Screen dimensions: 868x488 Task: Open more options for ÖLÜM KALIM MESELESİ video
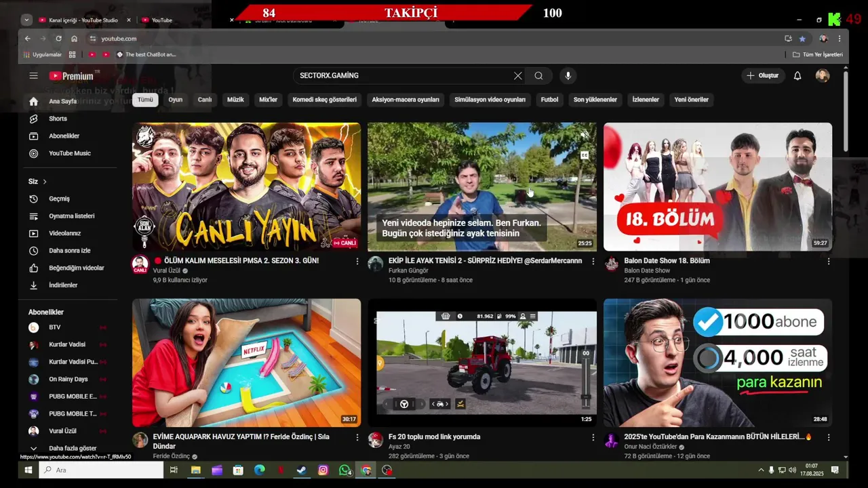point(357,261)
